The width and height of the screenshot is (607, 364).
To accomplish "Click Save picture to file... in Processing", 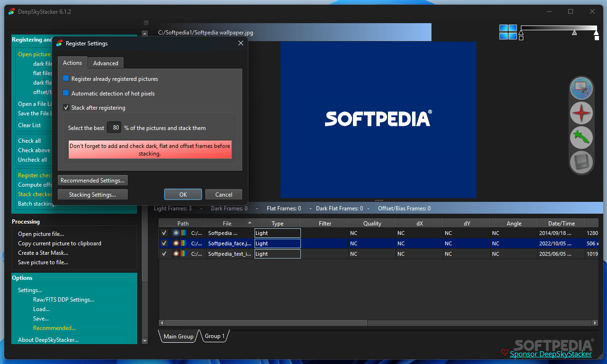I will [43, 262].
